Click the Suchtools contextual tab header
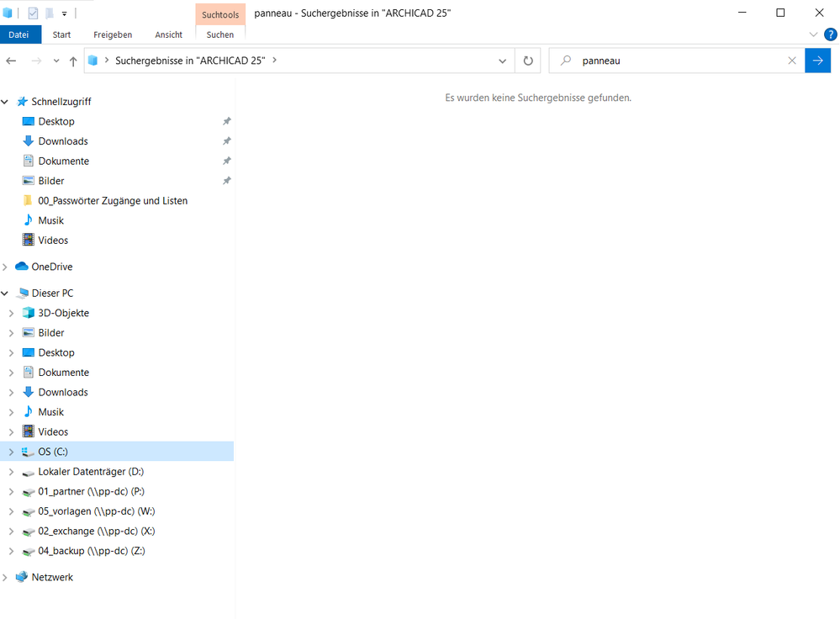Viewport: 840px width, 619px height. point(220,14)
